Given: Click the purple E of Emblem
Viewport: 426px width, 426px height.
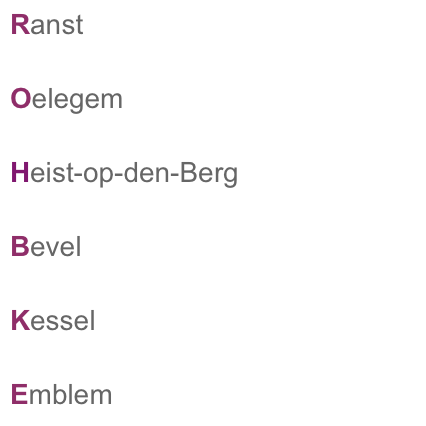Looking at the screenshot, I should pyautogui.click(x=20, y=394).
